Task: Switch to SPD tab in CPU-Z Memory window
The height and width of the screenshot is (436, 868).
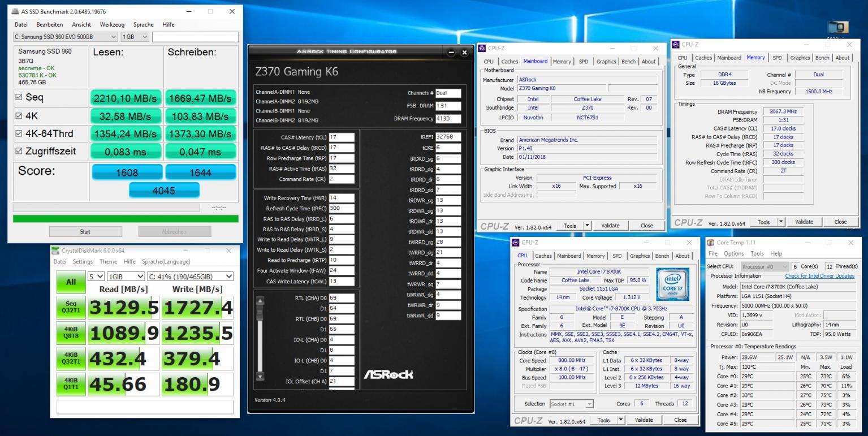Action: click(778, 58)
